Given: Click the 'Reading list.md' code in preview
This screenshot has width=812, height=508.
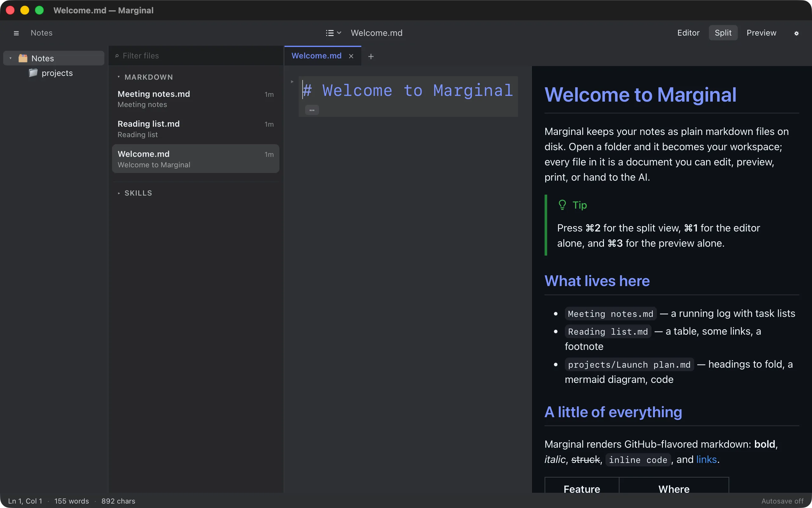Looking at the screenshot, I should 608,331.
